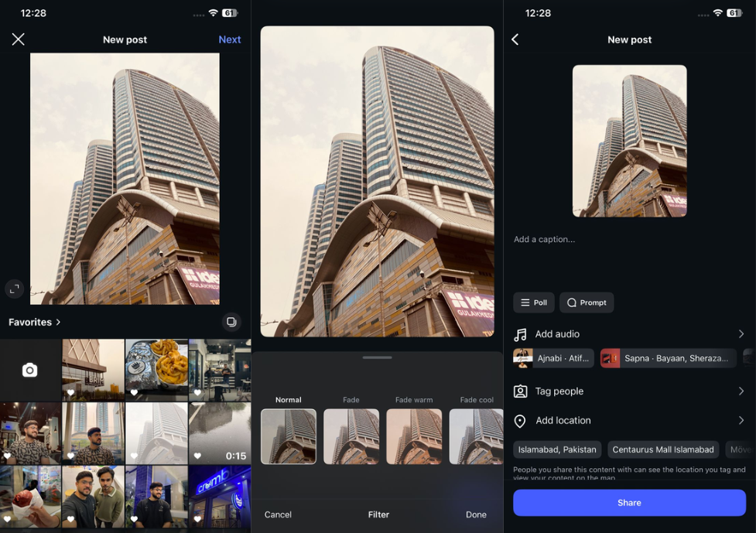Screen dimensions: 756x533
Task: Select the 0:15 video thumbnail
Action: tap(219, 433)
